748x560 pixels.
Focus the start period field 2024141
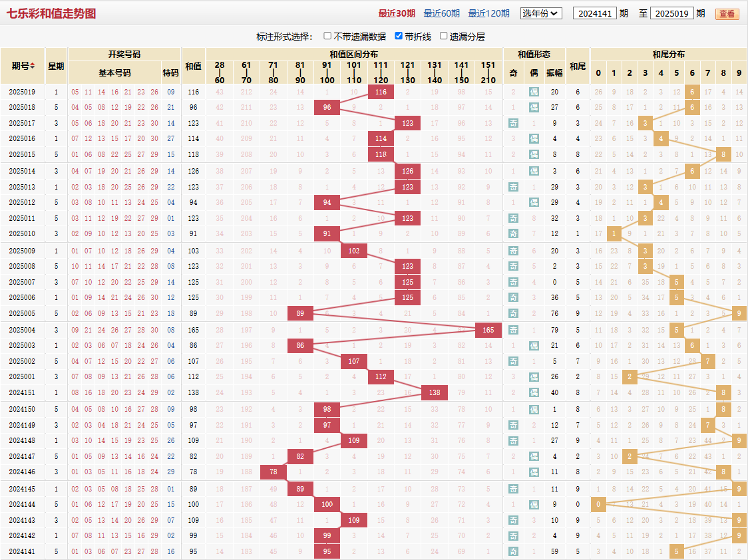pos(595,13)
